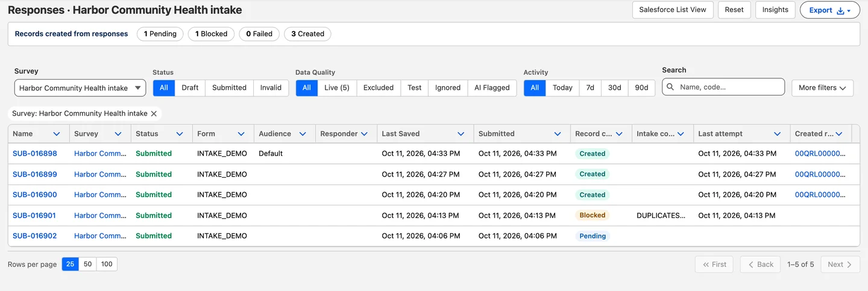The image size is (868, 291).
Task: Open the Form column menu chevron
Action: click(241, 134)
